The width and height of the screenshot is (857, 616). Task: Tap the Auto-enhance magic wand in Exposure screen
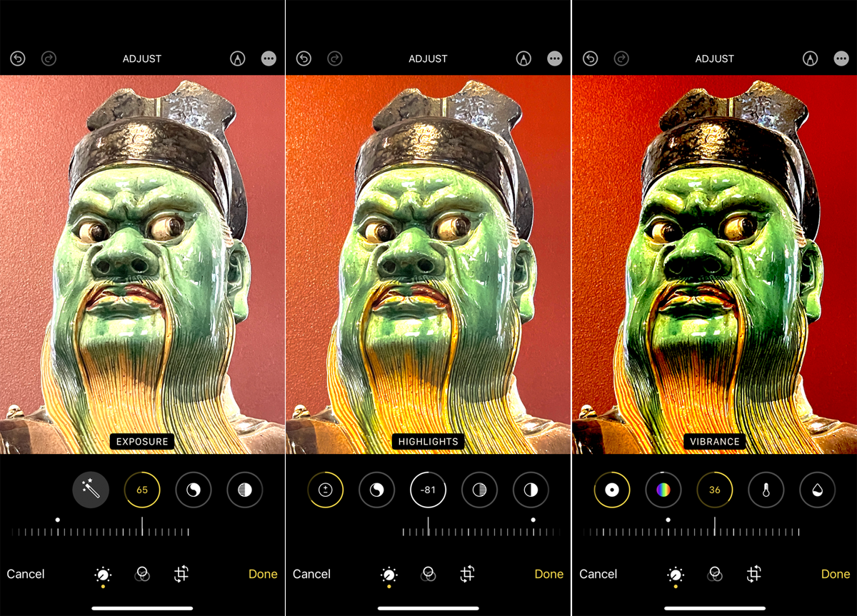pyautogui.click(x=91, y=490)
